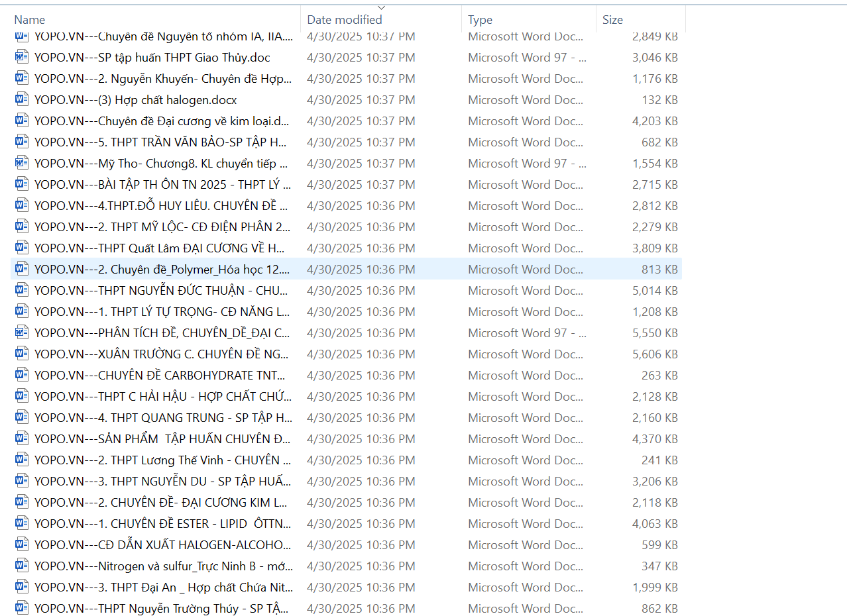
Task: Sort by Date modified column header
Action: coord(345,20)
